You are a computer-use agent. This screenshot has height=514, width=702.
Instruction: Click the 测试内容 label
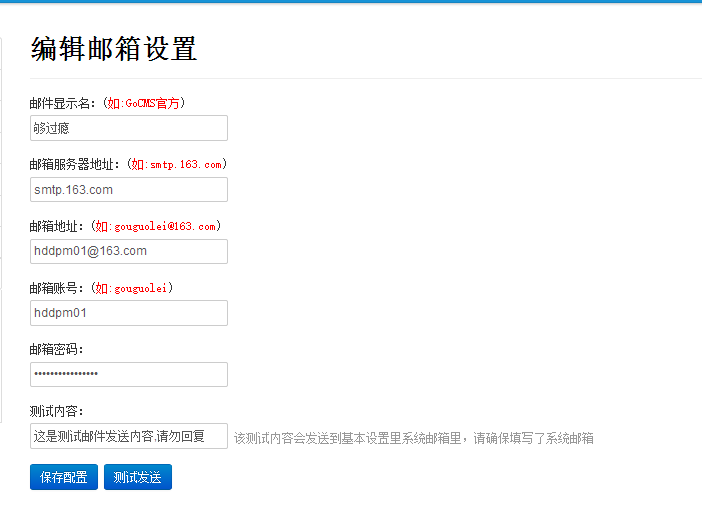(x=57, y=411)
